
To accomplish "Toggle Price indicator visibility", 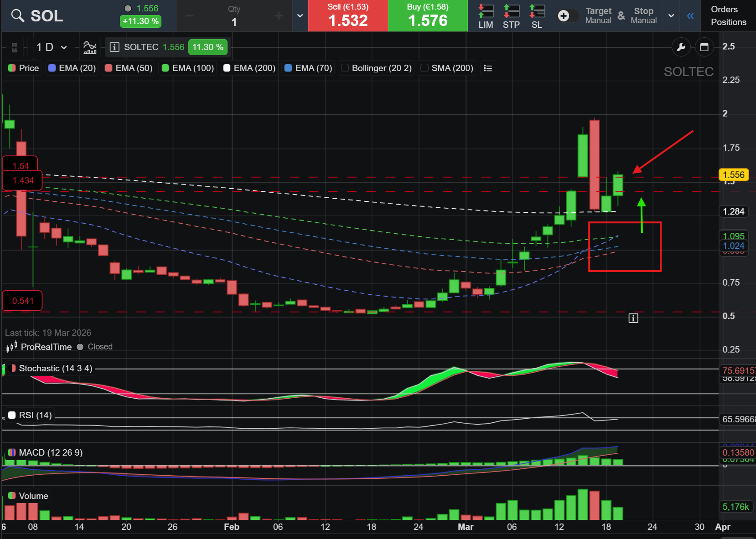I will 24,68.
